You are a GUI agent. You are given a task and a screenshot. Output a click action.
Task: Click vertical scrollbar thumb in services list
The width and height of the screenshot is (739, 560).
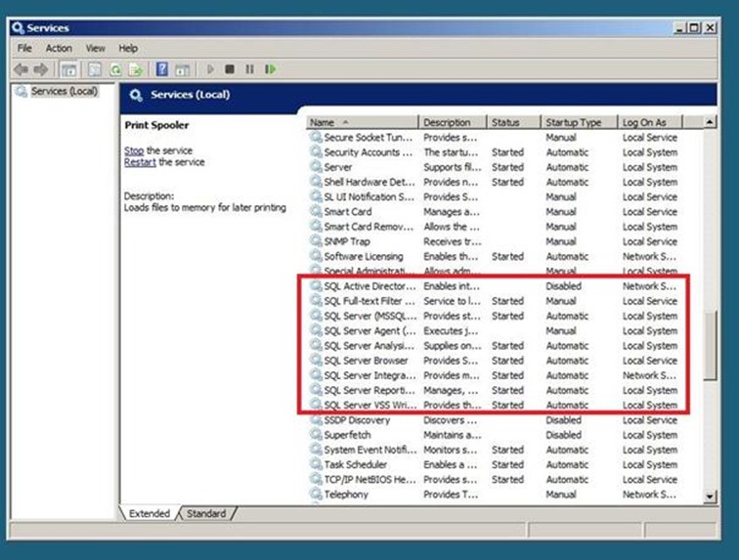pos(710,346)
